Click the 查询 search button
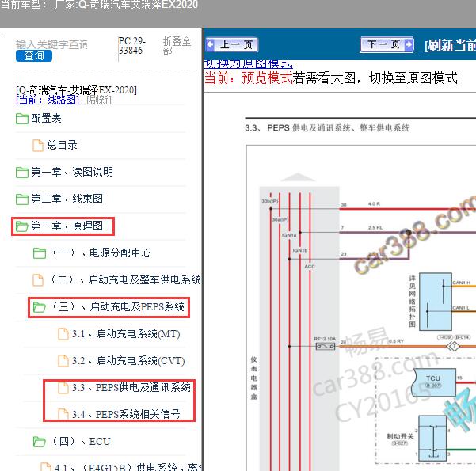 tap(34, 56)
